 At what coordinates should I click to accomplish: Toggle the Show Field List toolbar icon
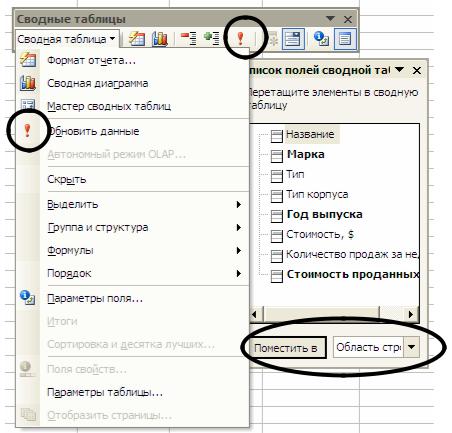click(x=345, y=39)
